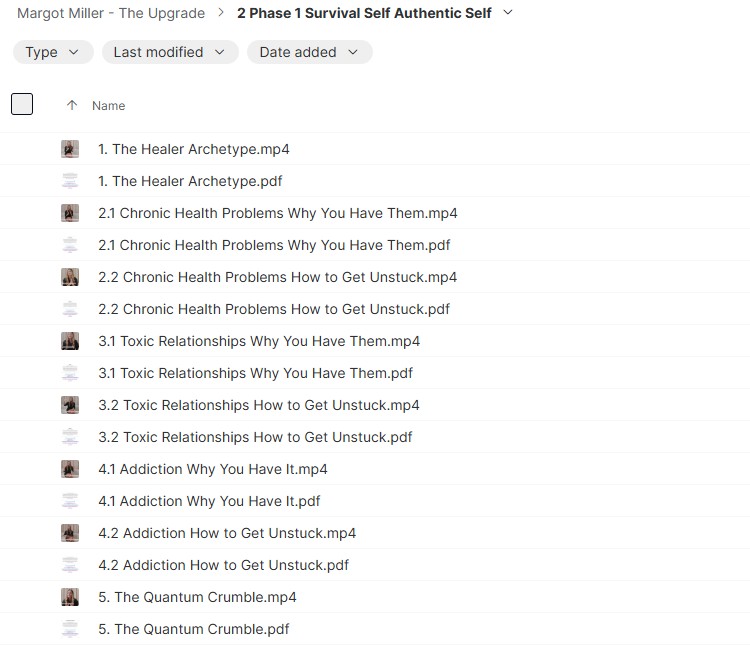This screenshot has width=750, height=652.
Task: Click the Healer Archetype mp4 video thumbnail
Action: (70, 149)
